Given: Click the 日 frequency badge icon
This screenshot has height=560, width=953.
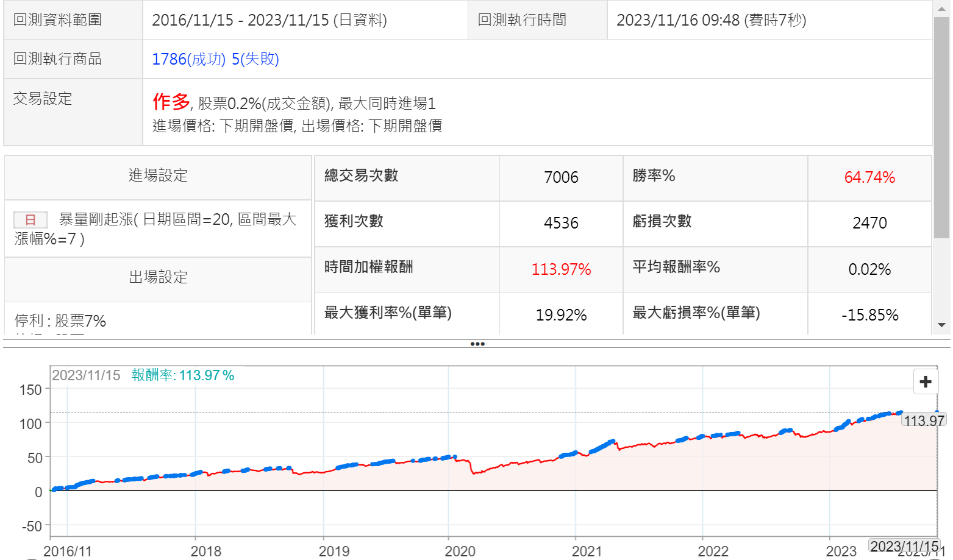Looking at the screenshot, I should [30, 220].
